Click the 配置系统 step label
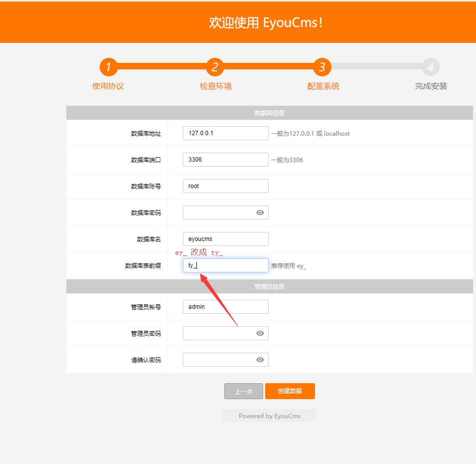This screenshot has width=476, height=464. pyautogui.click(x=323, y=86)
